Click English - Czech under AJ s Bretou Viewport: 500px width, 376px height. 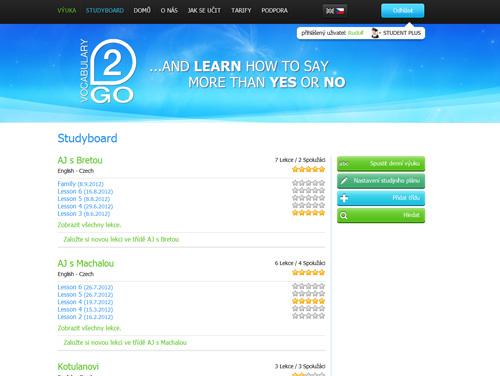(x=76, y=171)
